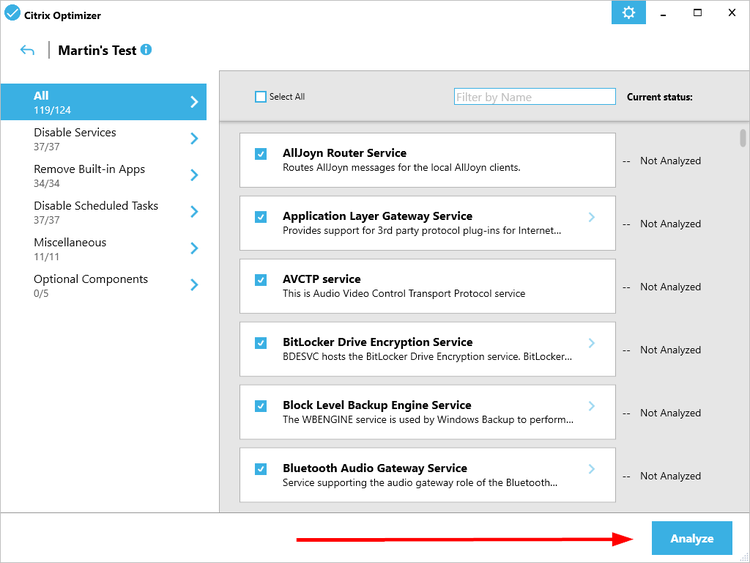Expand BitLocker Drive Encryption Service details
The width and height of the screenshot is (750, 563).
592,343
